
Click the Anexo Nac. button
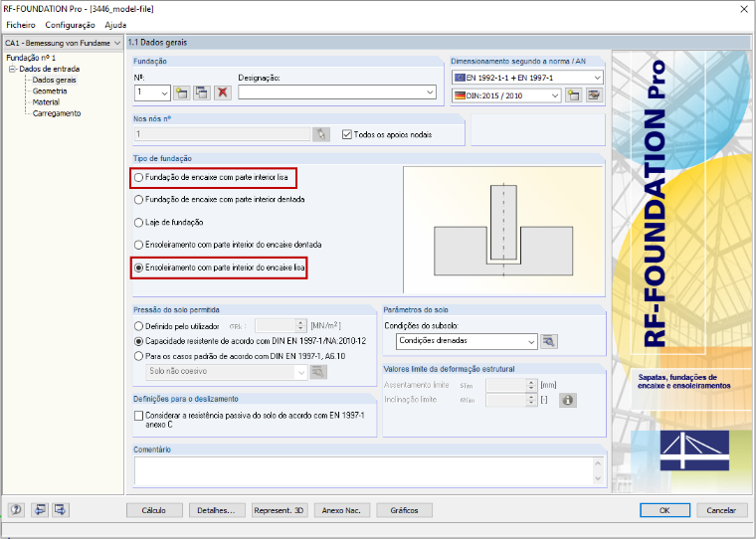342,510
